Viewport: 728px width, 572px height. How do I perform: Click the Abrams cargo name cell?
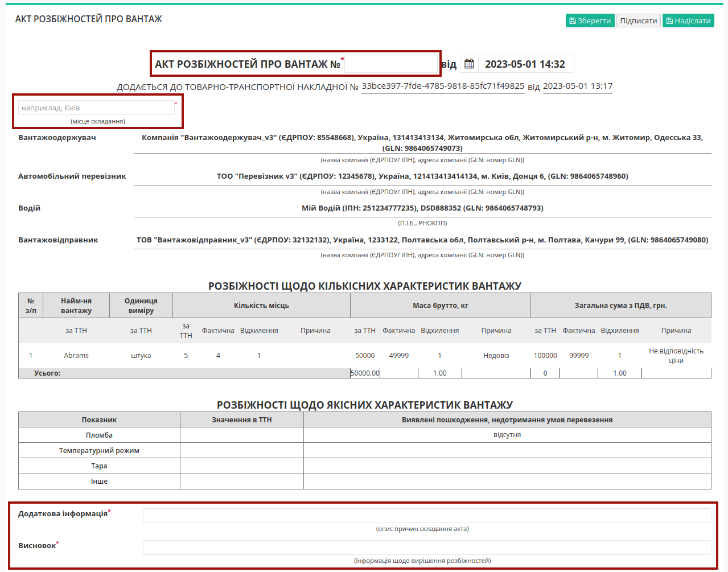pos(76,356)
